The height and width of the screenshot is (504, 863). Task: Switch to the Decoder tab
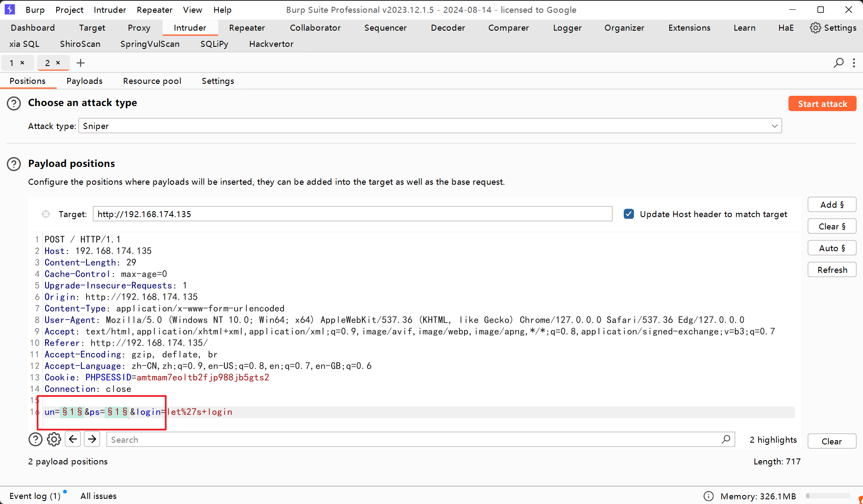click(x=448, y=28)
